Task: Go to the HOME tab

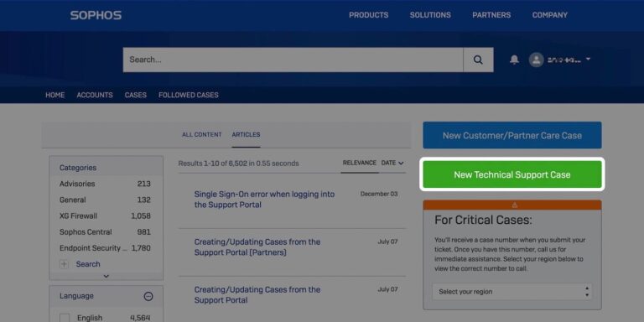Action: click(x=55, y=95)
